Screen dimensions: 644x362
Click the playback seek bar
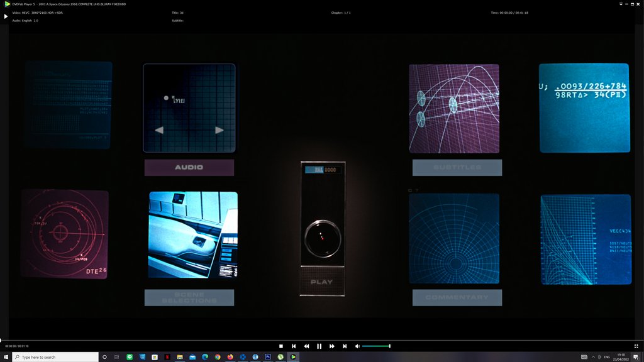(x=322, y=340)
